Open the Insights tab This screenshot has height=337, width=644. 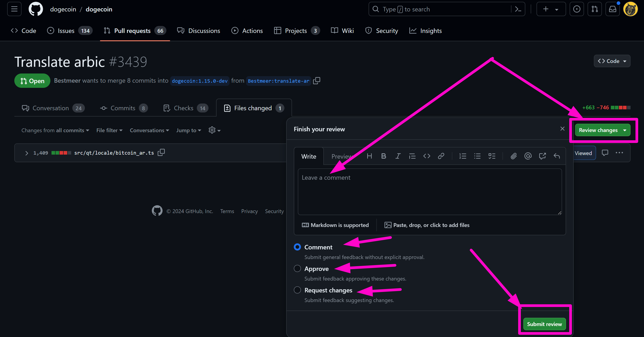pyautogui.click(x=425, y=30)
